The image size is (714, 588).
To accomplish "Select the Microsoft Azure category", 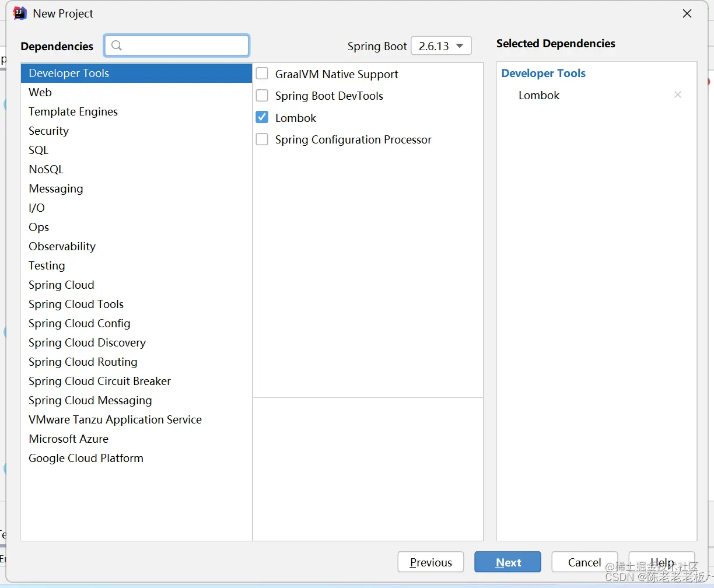I will [136, 439].
